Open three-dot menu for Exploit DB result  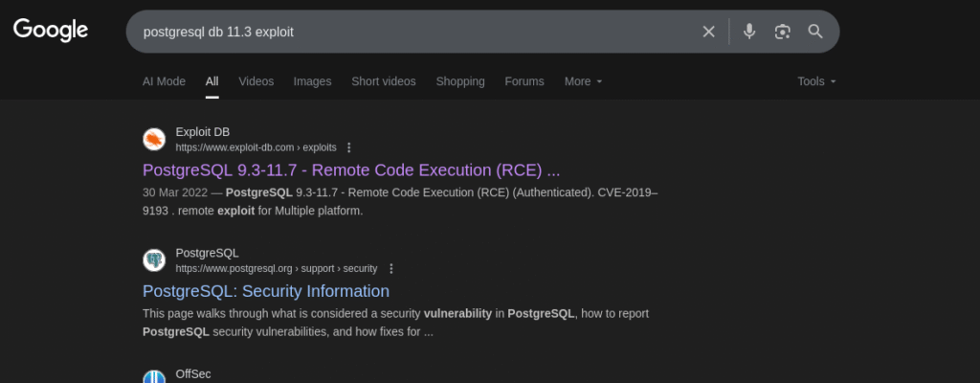[x=349, y=147]
